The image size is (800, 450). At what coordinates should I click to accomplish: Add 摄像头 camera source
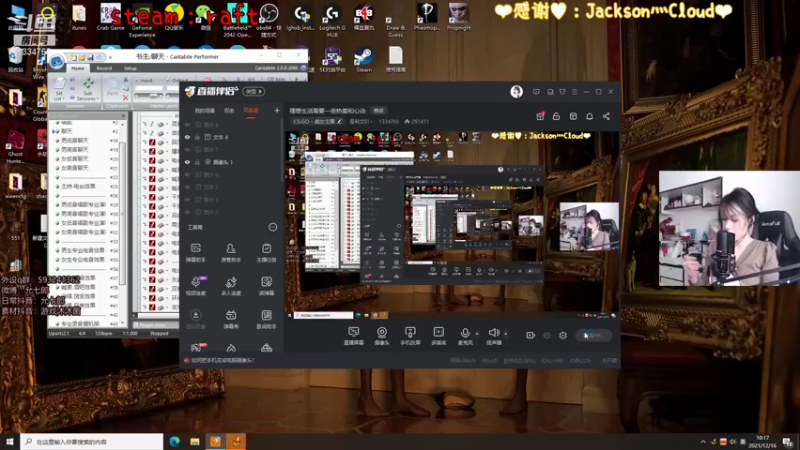point(382,336)
